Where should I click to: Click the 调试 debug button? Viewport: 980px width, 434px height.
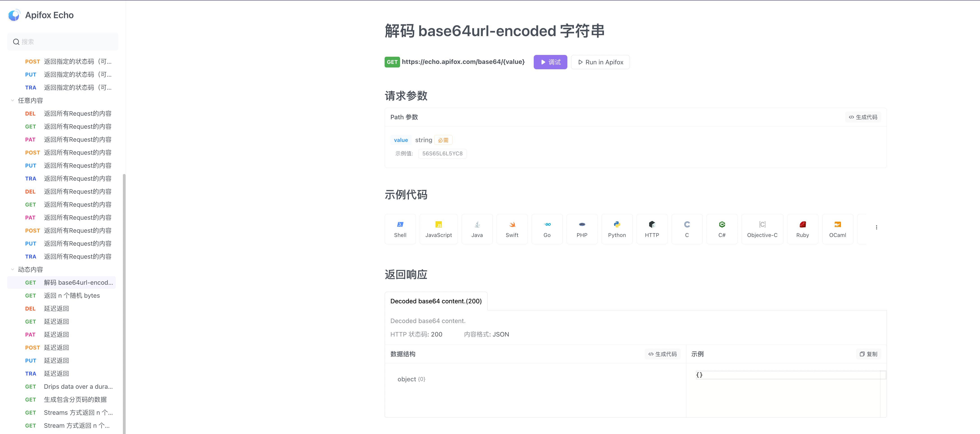click(x=550, y=62)
